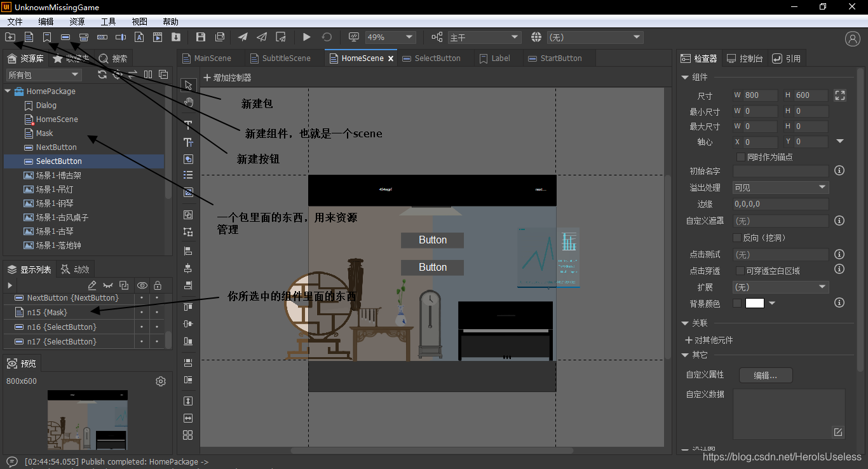Click the new button icon in the toolbar

tap(65, 37)
